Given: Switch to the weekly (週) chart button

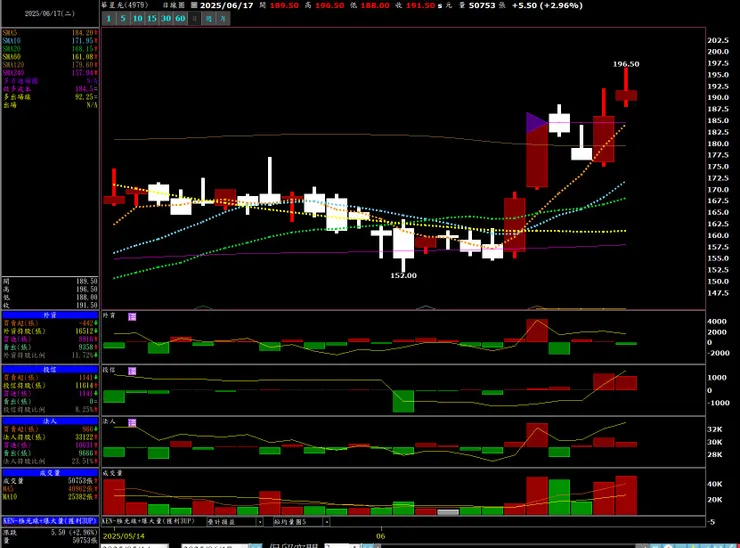Looking at the screenshot, I should pyautogui.click(x=209, y=18).
